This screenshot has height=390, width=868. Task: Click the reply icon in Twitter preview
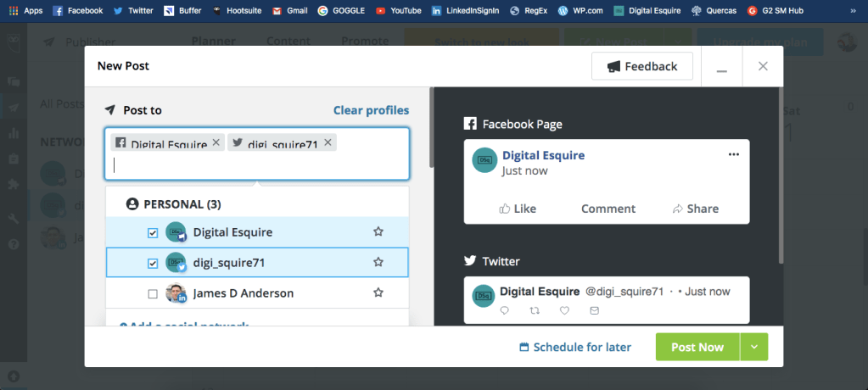point(505,311)
